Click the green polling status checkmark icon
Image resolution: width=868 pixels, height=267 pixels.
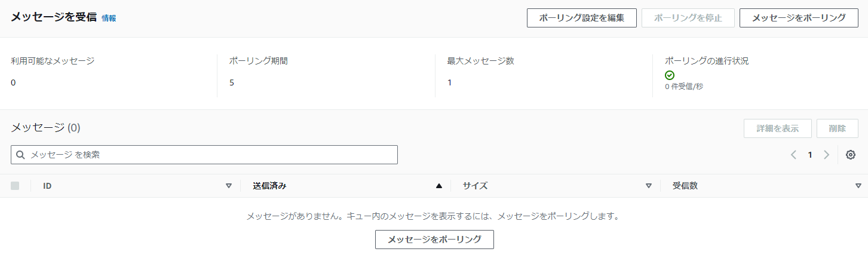[x=670, y=75]
